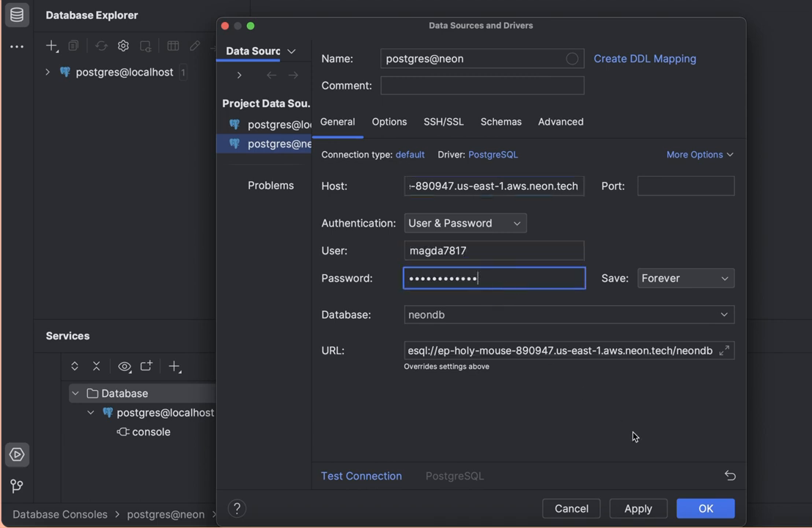
Task: Open the Git tool window icon
Action: [17, 485]
